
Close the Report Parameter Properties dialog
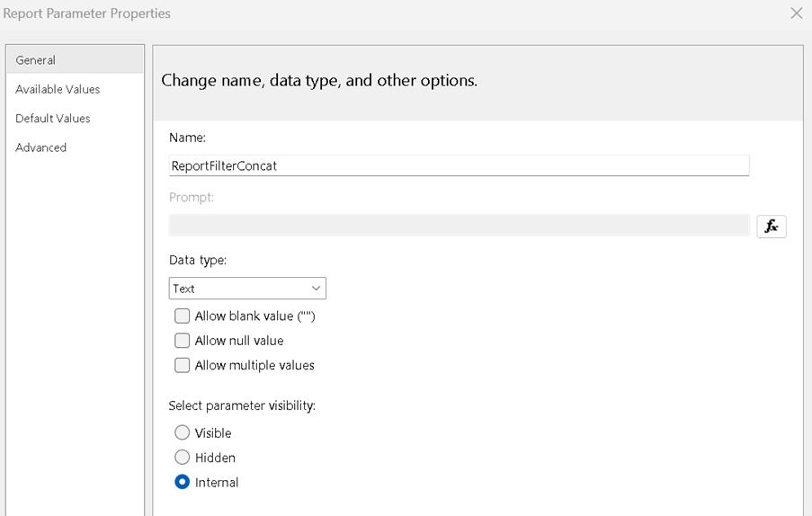[x=796, y=13]
